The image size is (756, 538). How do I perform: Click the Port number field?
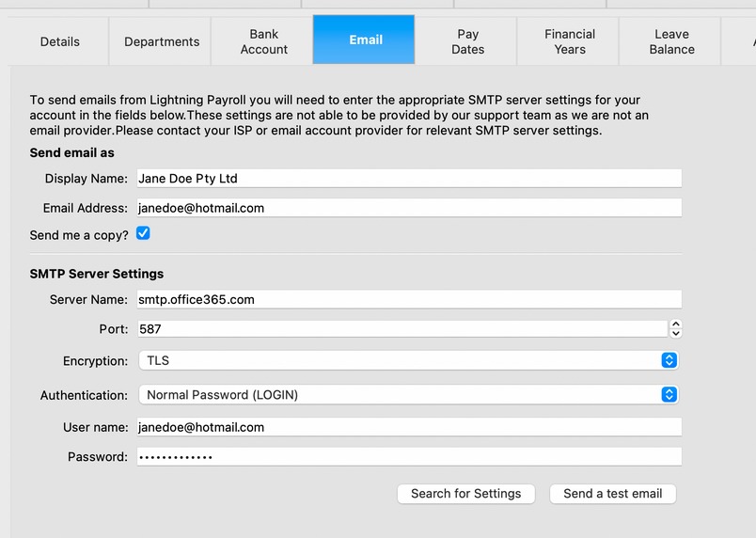(402, 329)
